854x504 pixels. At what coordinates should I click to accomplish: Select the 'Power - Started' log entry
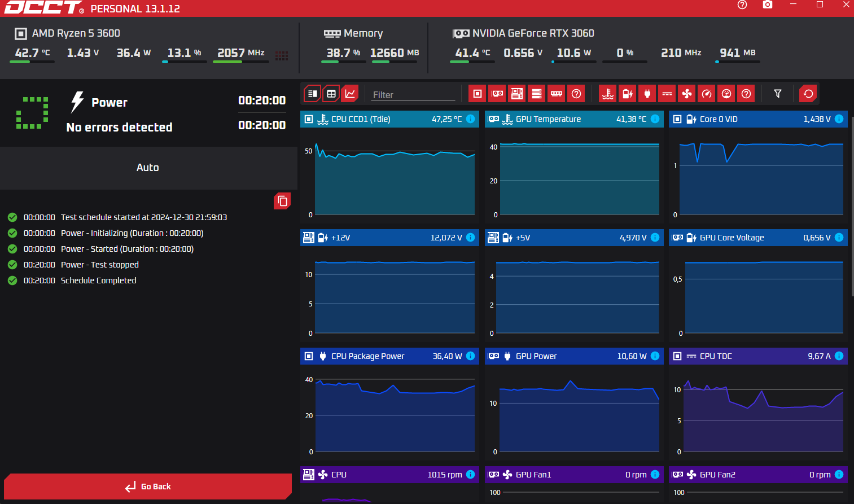coord(127,249)
